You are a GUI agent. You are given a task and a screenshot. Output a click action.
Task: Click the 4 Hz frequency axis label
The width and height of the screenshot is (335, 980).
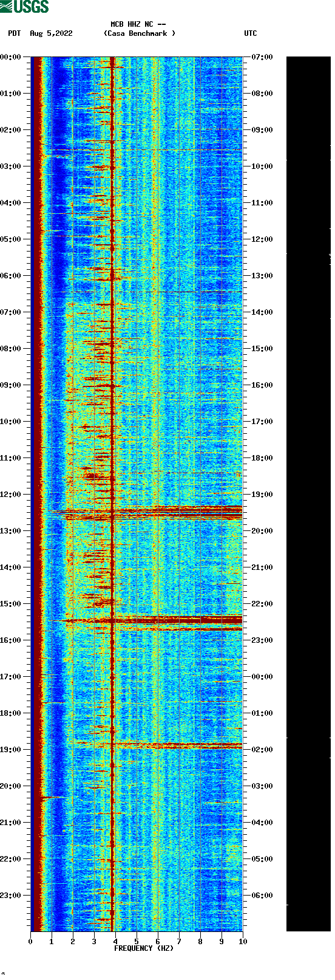(115, 942)
